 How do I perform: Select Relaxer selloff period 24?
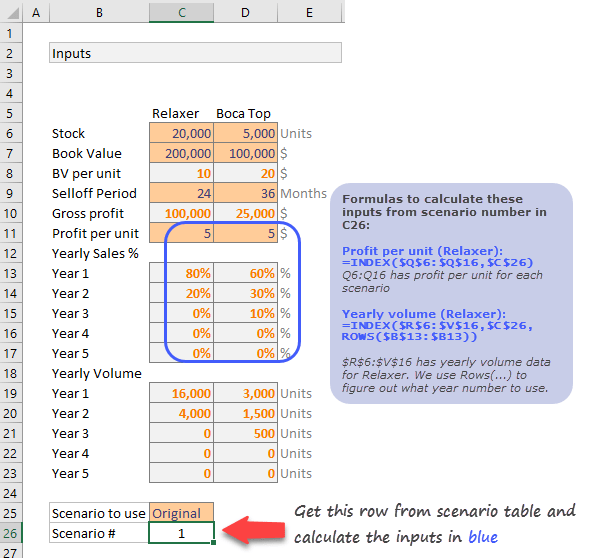[x=181, y=193]
